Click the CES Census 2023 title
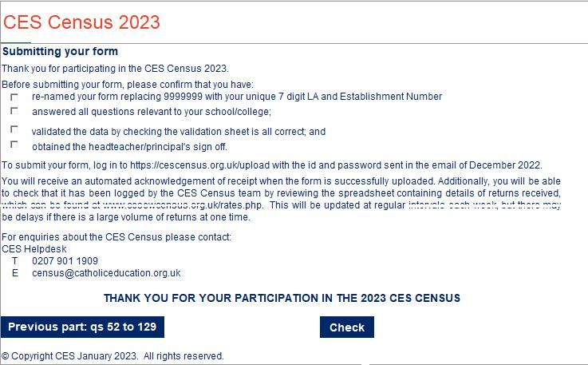This screenshot has width=588, height=365. point(81,22)
